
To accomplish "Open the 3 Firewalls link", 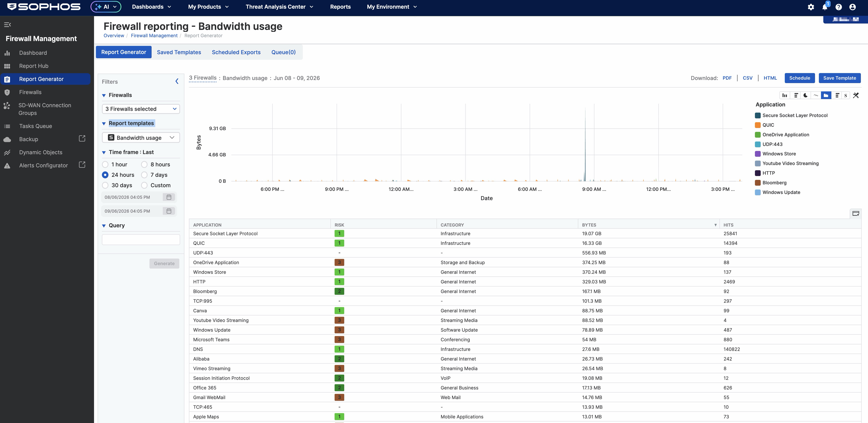I will [x=202, y=78].
